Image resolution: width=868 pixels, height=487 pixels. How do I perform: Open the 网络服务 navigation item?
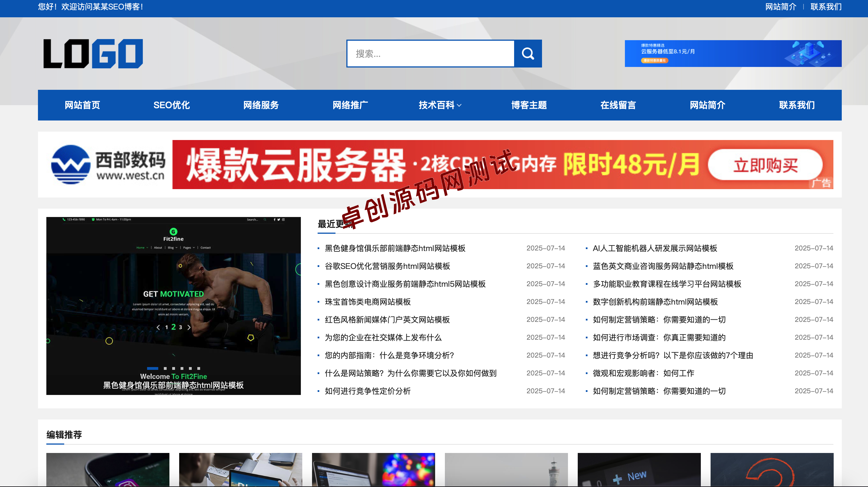click(x=261, y=105)
